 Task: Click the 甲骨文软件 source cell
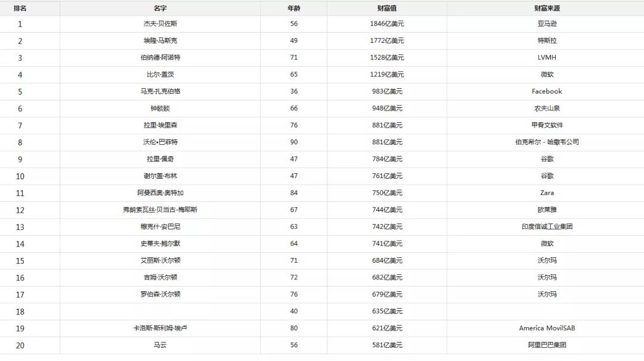click(547, 125)
